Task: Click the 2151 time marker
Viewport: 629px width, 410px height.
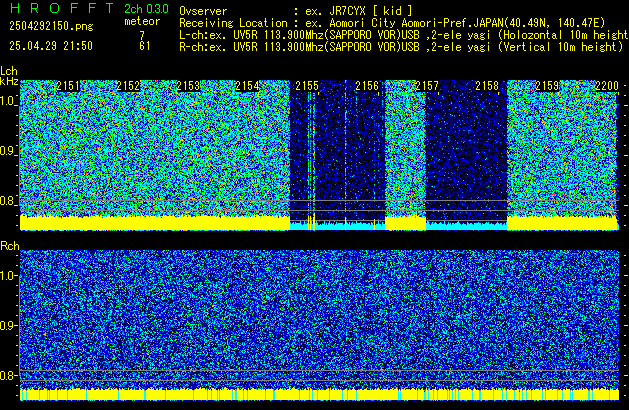Action: [x=68, y=86]
